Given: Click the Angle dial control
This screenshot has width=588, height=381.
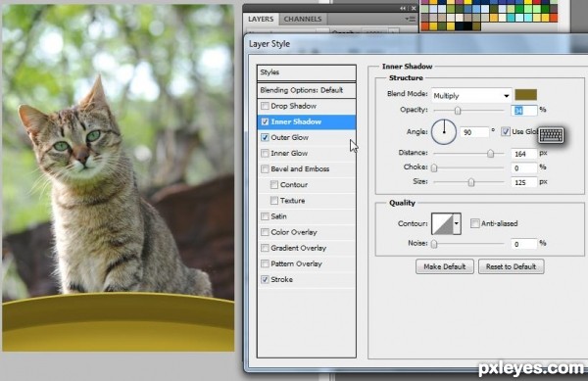Looking at the screenshot, I should [444, 132].
